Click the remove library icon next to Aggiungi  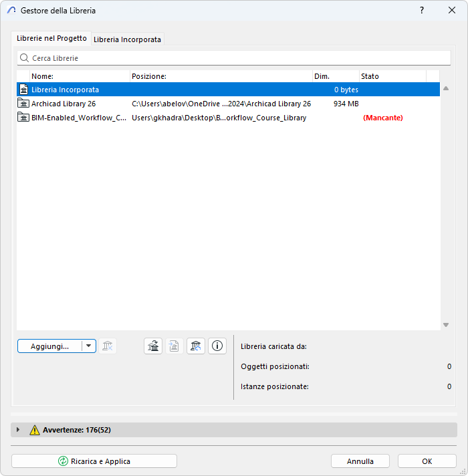click(x=108, y=346)
